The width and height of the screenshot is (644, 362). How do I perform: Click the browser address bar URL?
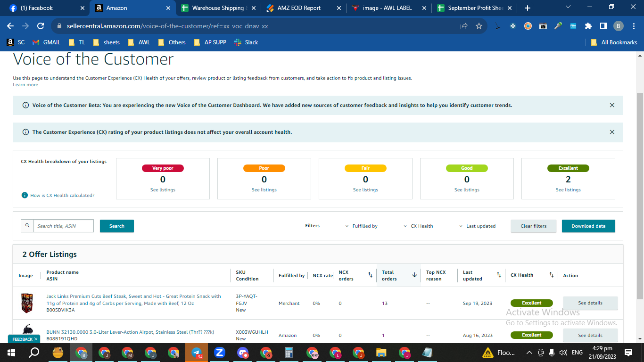point(166,26)
